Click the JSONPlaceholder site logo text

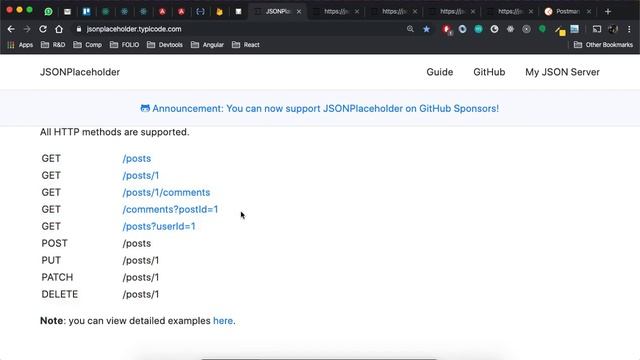[x=80, y=72]
